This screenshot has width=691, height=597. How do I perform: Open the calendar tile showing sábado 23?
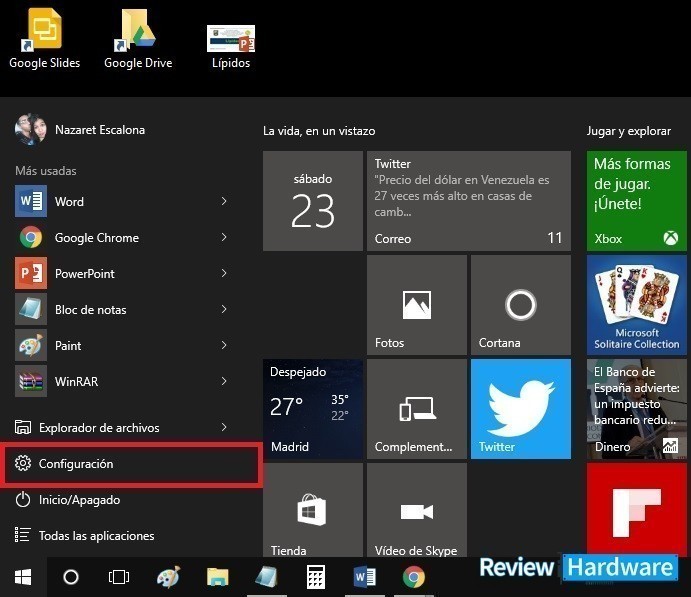click(x=313, y=201)
